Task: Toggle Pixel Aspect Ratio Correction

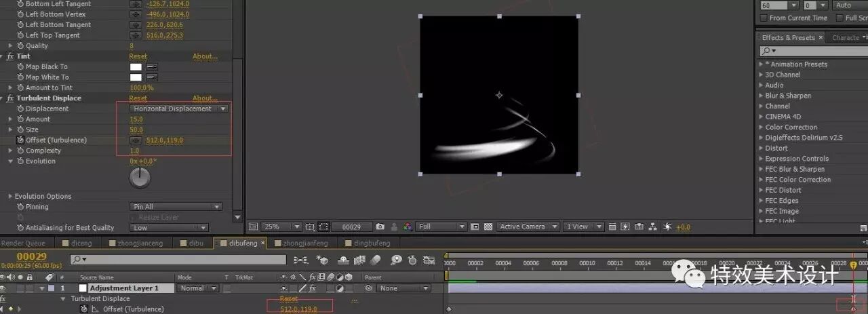Action: tap(612, 227)
